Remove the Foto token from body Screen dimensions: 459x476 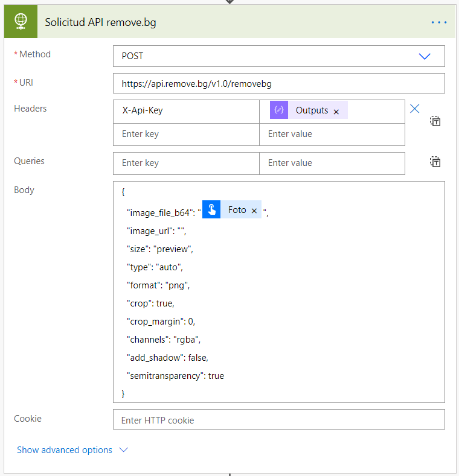point(254,211)
